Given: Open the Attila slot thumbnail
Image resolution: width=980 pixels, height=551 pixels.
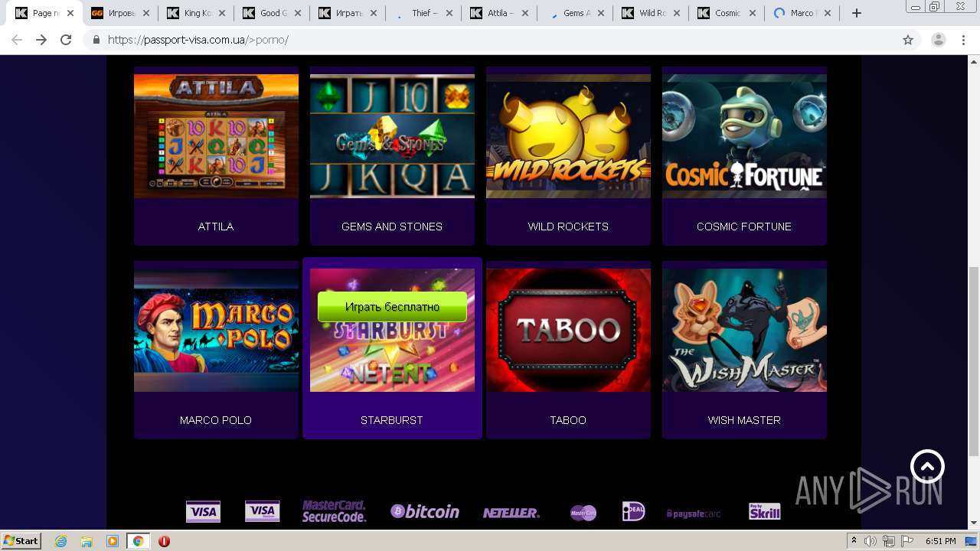Looking at the screenshot, I should pyautogui.click(x=216, y=136).
